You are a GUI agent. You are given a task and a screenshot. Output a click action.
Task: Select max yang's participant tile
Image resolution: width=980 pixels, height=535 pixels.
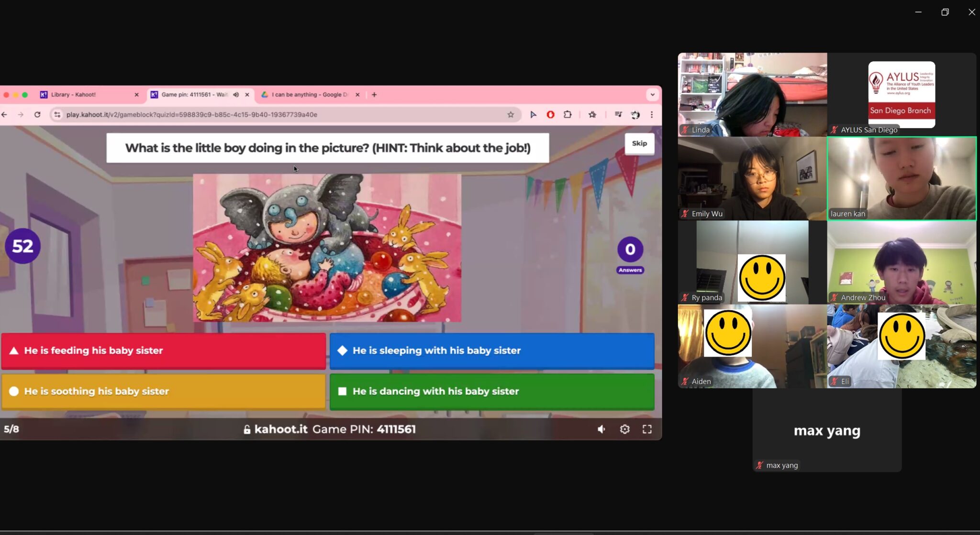click(x=827, y=430)
